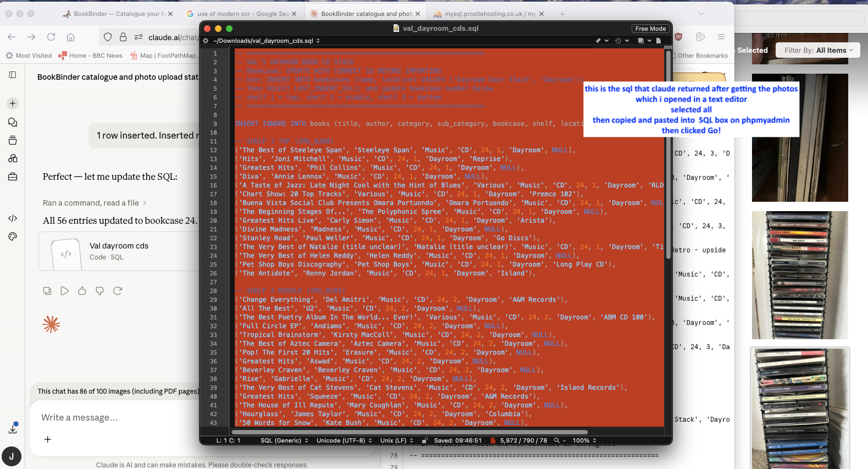Image resolution: width=868 pixels, height=469 pixels.
Task: Click the download icon at the sidebar bottom
Action: (x=13, y=429)
